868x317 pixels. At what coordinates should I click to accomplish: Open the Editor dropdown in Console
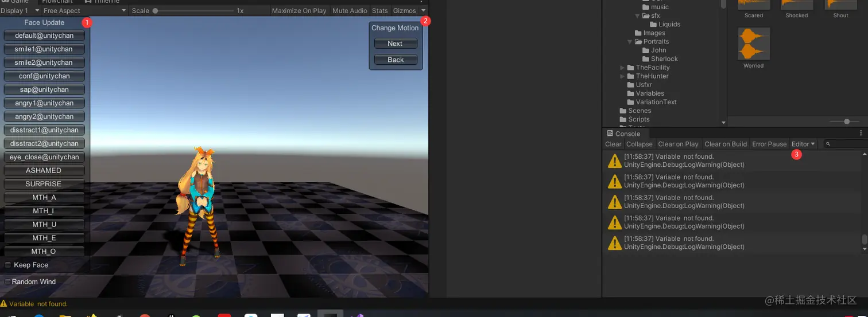[803, 144]
